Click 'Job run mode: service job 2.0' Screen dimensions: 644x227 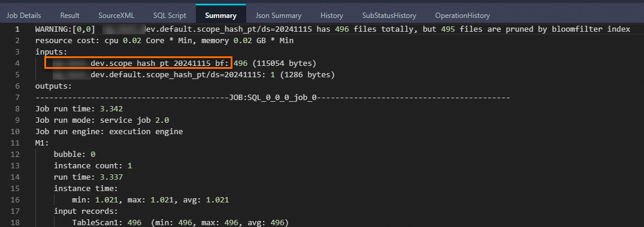tap(102, 120)
